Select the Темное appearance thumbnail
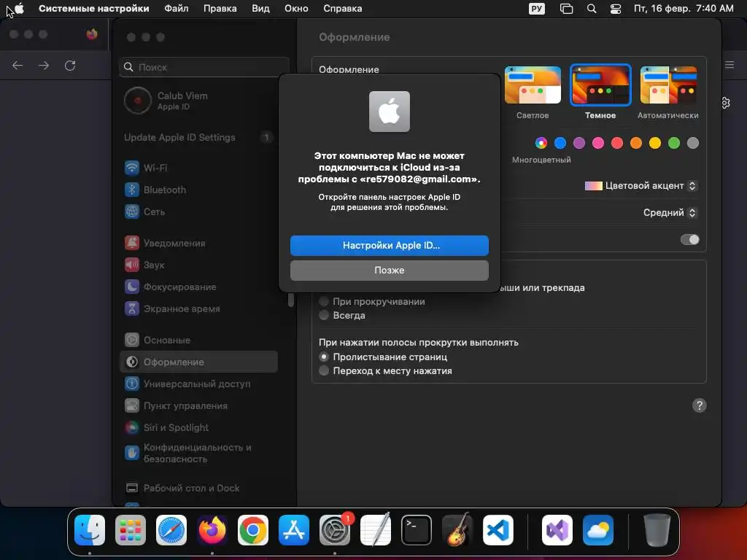 pyautogui.click(x=600, y=85)
